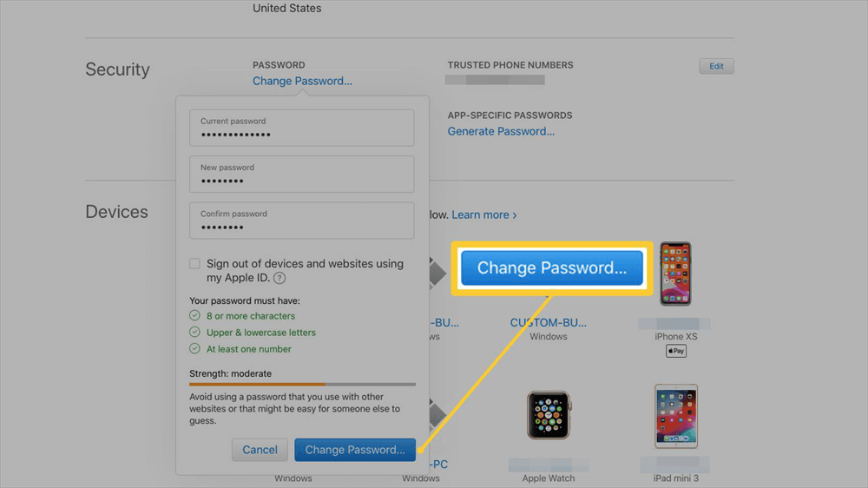
Task: Click the iPhone XS device icon
Action: click(675, 274)
